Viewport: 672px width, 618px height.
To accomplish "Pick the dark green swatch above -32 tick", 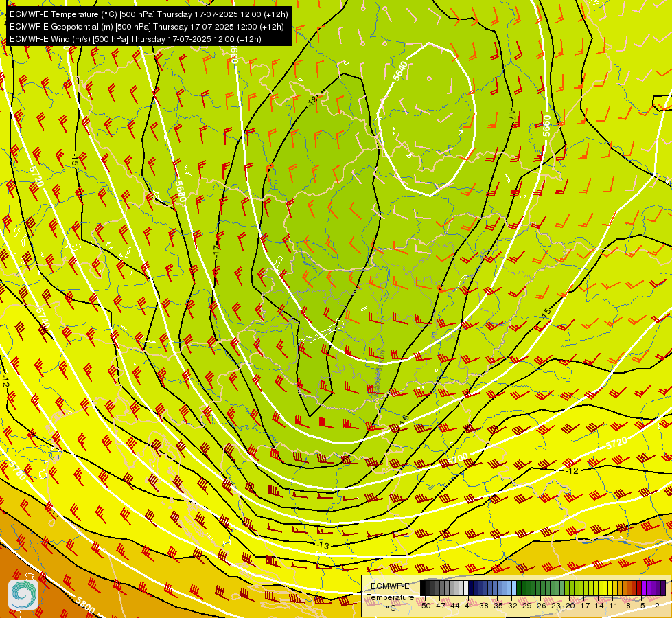I will 519,588.
